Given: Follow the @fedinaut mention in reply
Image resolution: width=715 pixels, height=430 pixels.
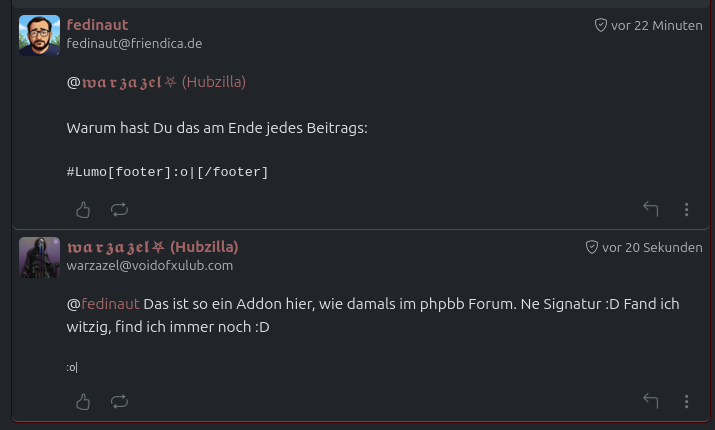Looking at the screenshot, I should 109,304.
